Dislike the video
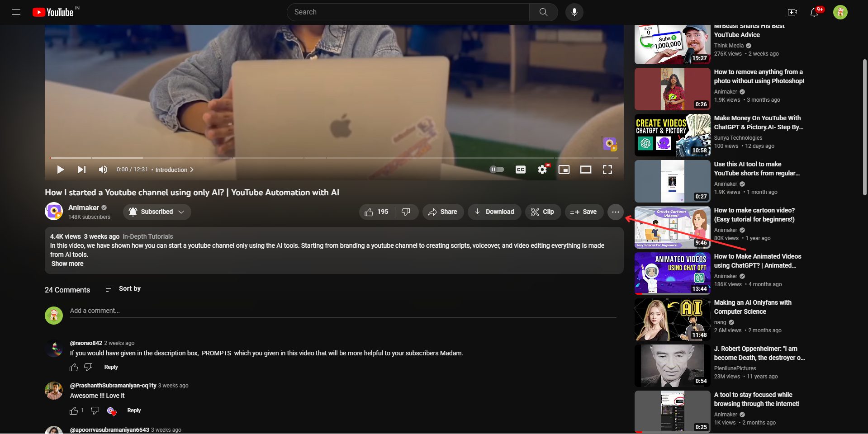 tap(406, 212)
